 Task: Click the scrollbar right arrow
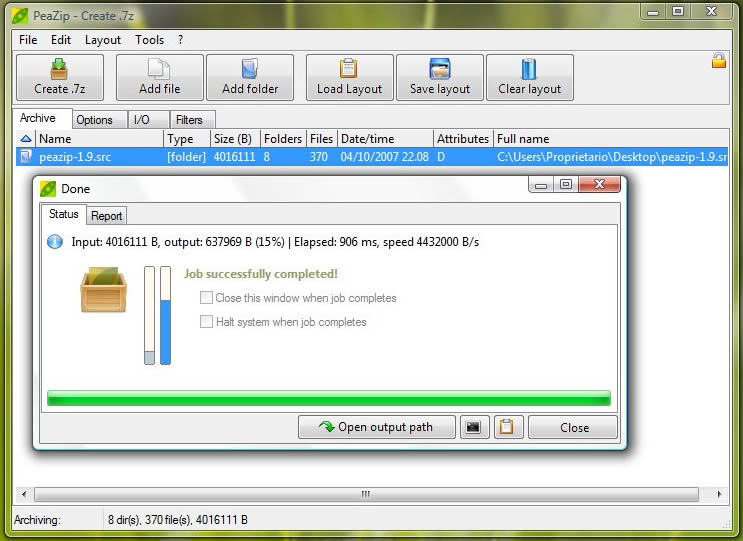click(719, 494)
